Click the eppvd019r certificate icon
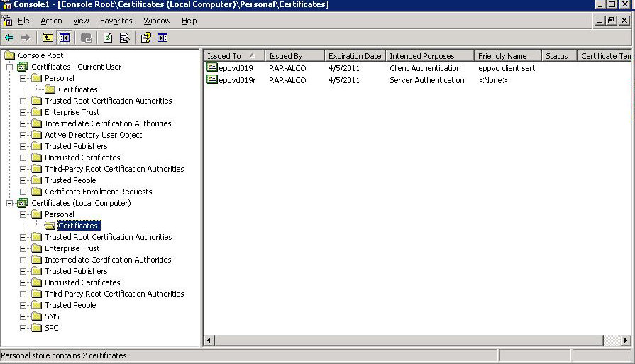Viewport: 635px width, 364px height. pyautogui.click(x=212, y=79)
